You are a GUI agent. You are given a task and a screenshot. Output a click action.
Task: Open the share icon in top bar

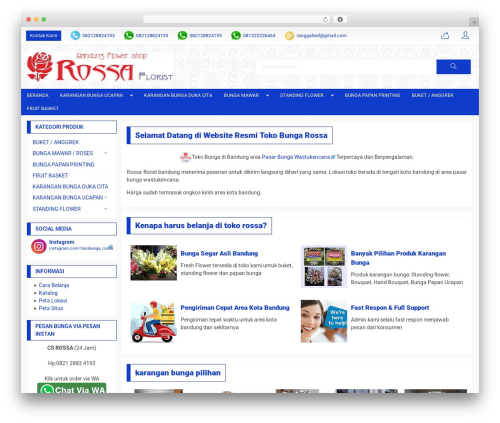(445, 35)
